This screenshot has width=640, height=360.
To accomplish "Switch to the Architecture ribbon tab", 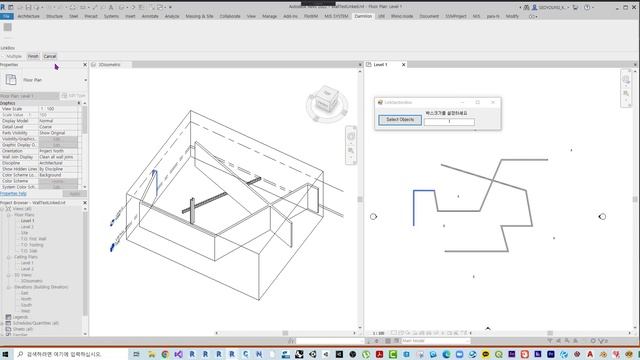I will [x=29, y=16].
